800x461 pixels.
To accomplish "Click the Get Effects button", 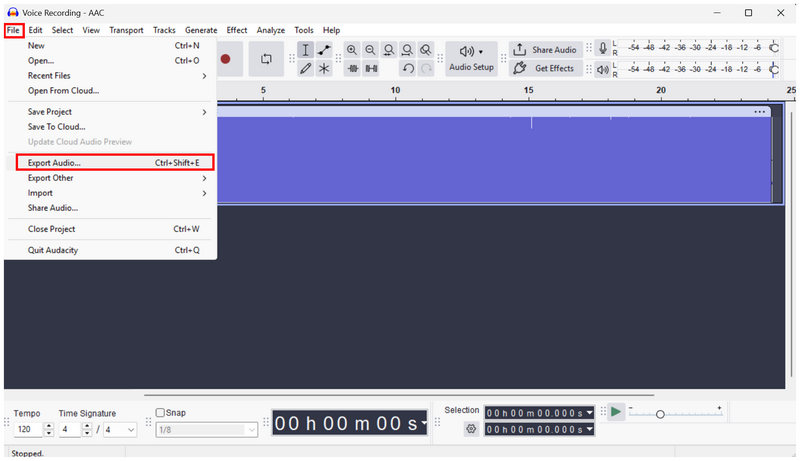I will pos(545,68).
